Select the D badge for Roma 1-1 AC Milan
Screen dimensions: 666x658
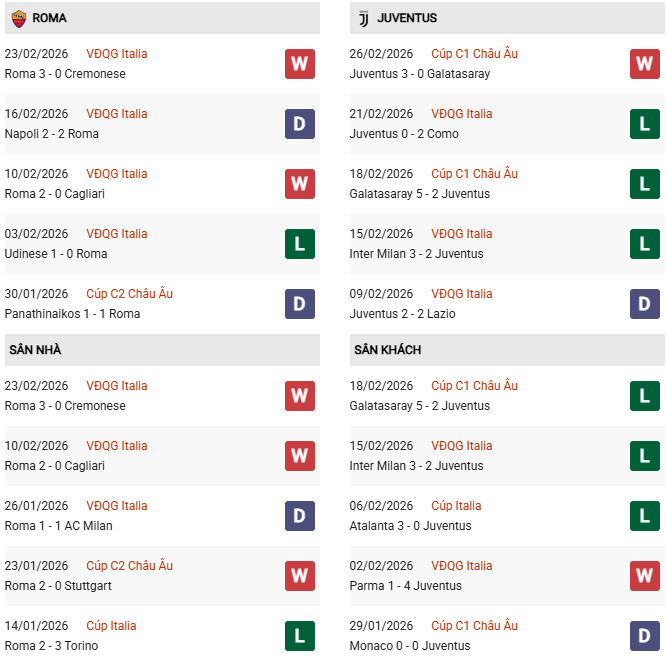tap(299, 516)
